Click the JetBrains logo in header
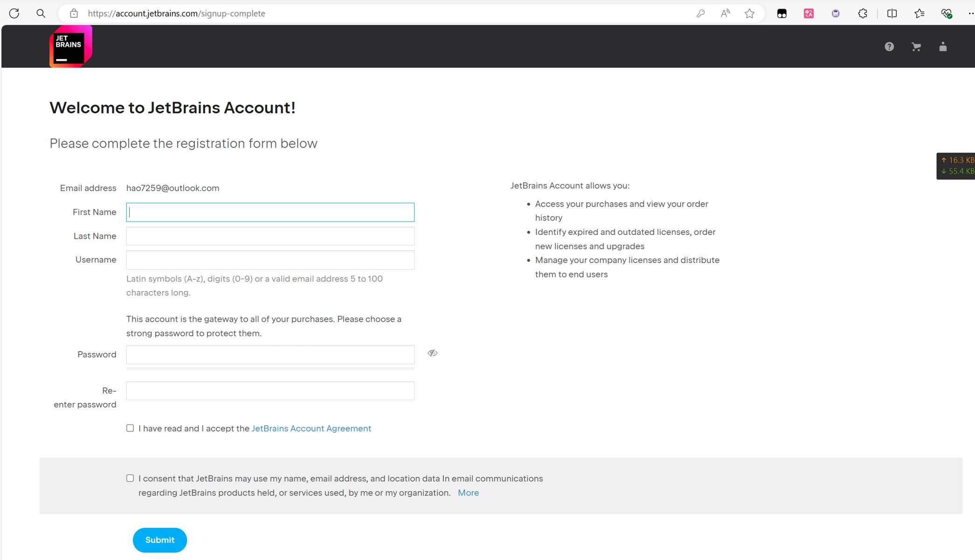The height and width of the screenshot is (560, 975). coord(70,46)
